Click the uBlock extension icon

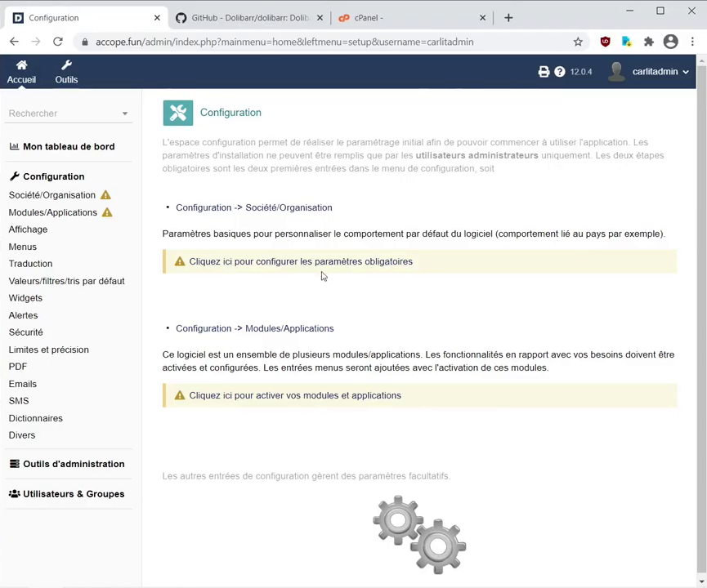605,42
